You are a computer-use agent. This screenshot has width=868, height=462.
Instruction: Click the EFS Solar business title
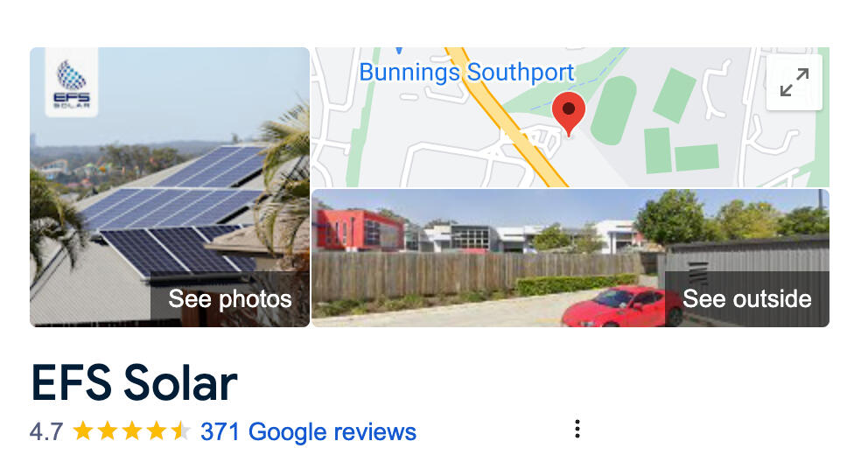click(134, 382)
